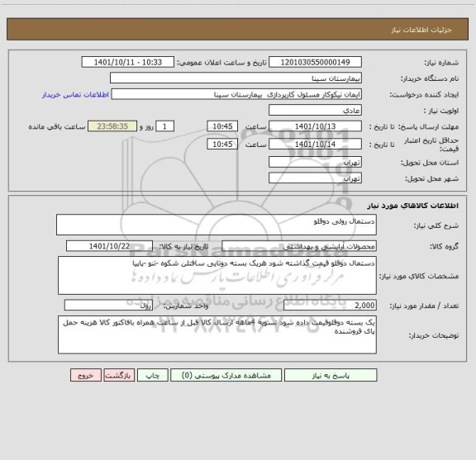The image size is (476, 460).
Task: Click the announcement date field 1401/10/11 - 10:33
Action: coord(128,62)
